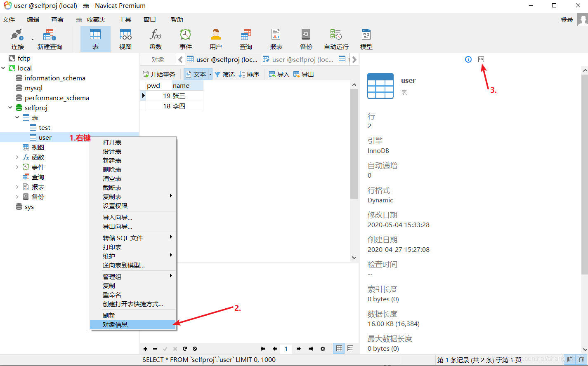The width and height of the screenshot is (588, 366).
Task: Open the 编辑 menu
Action: (33, 19)
